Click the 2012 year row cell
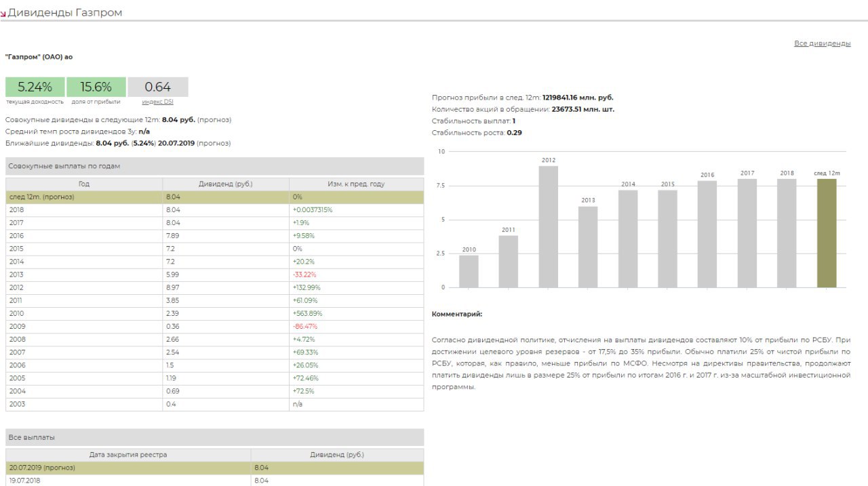The image size is (868, 486). 84,287
